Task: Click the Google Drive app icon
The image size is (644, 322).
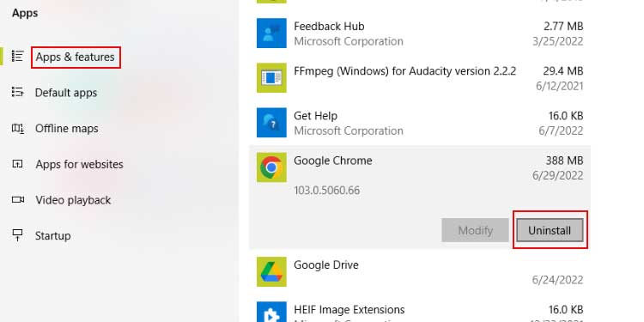Action: 271,272
